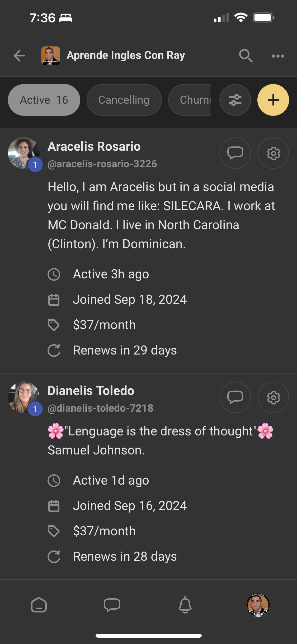Select the Active 16 filter tab
The height and width of the screenshot is (644, 297).
click(44, 100)
